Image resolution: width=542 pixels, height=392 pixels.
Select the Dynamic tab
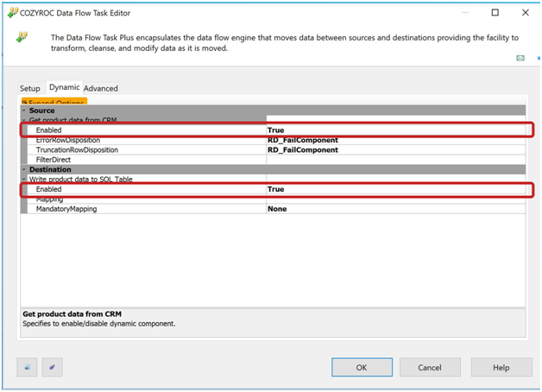point(64,87)
